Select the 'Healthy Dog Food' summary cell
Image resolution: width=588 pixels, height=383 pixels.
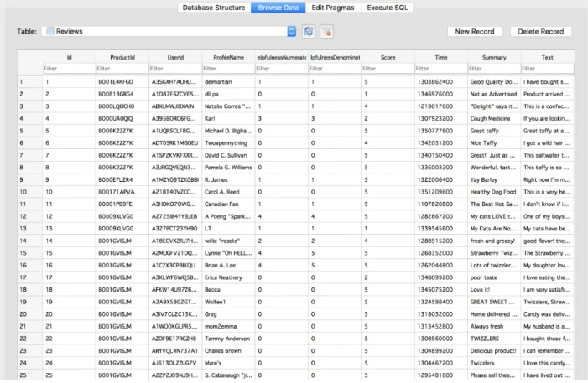[x=494, y=192]
